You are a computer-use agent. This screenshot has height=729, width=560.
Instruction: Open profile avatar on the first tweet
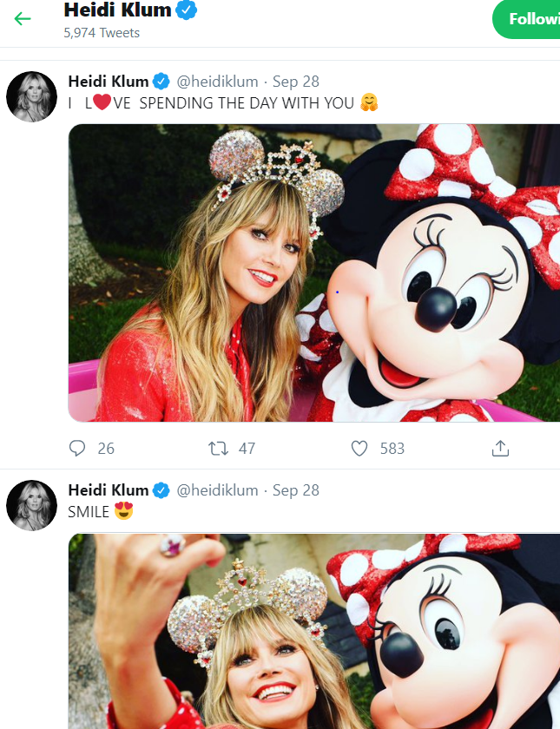pos(32,97)
